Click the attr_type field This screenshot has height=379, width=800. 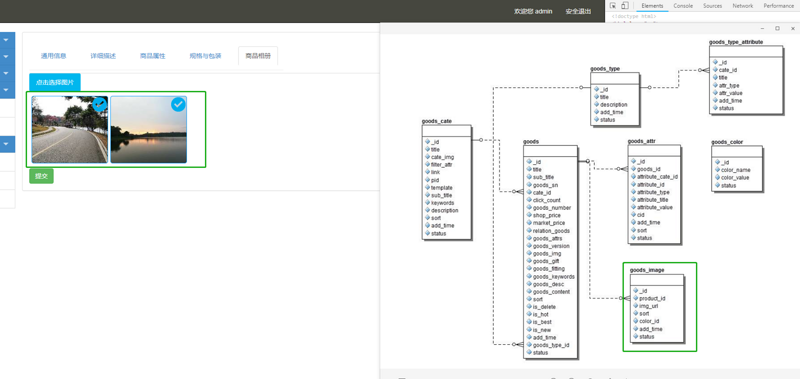[x=729, y=85]
